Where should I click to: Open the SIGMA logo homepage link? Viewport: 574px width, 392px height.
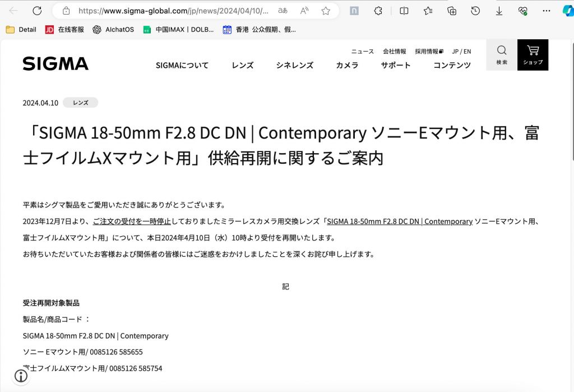[x=55, y=63]
